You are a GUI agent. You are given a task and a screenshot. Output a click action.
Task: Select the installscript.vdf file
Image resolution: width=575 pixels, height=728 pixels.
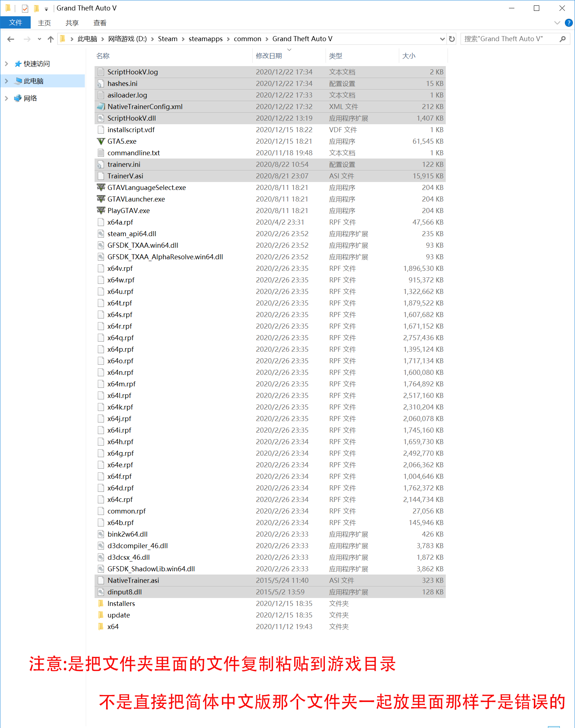tap(270, 130)
